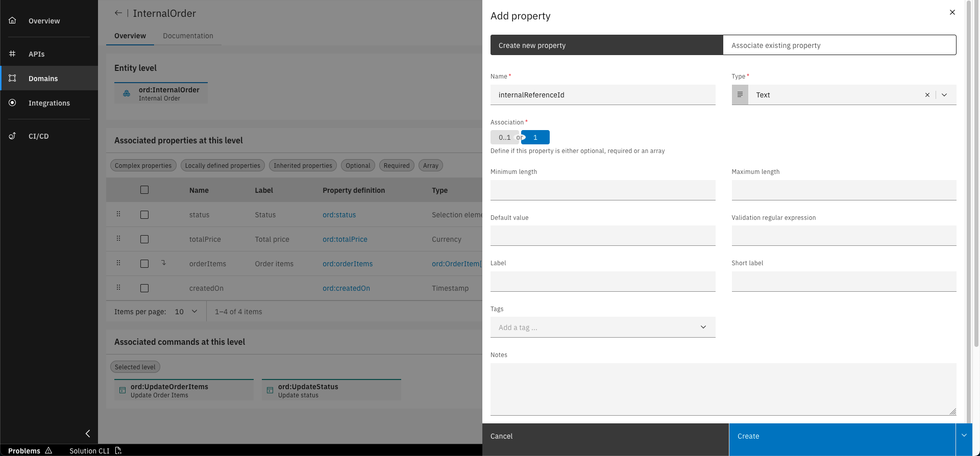Select the 0..1 optional association toggle

[504, 137]
